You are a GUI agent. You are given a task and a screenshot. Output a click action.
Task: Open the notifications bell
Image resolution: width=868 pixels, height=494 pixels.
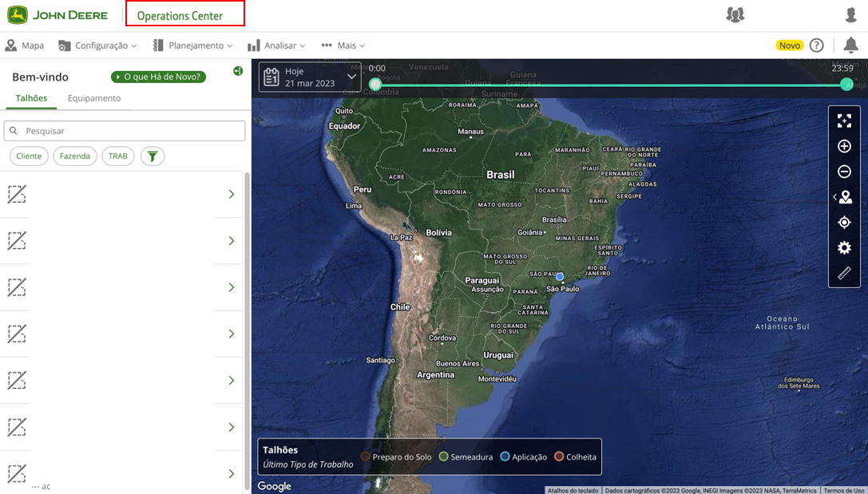coord(850,45)
